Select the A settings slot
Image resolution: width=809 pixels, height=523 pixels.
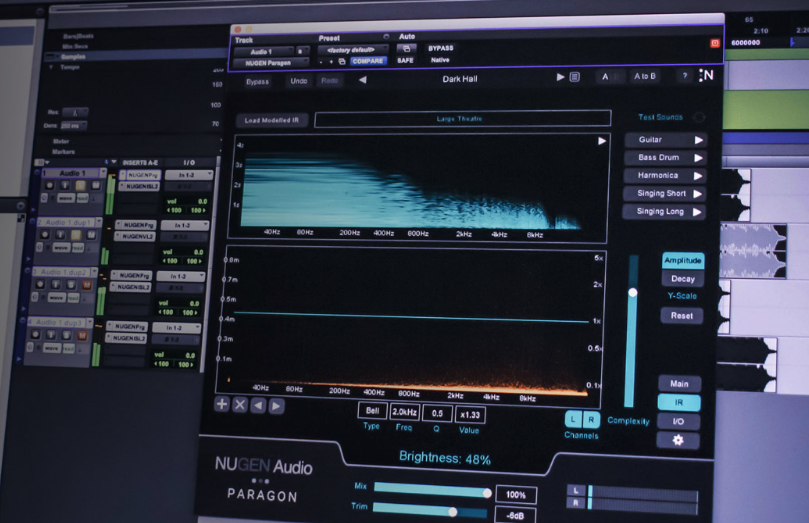[605, 77]
